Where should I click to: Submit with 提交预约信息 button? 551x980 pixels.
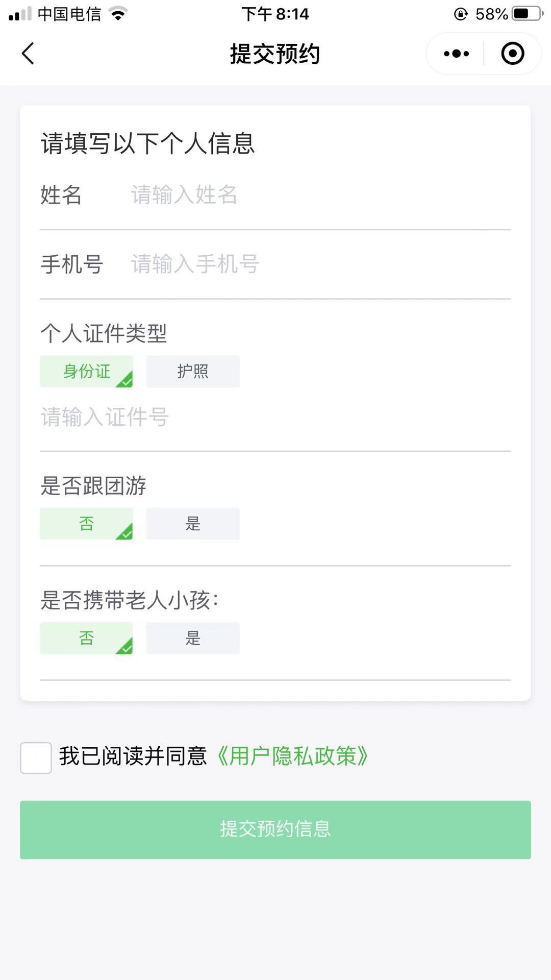pyautogui.click(x=275, y=829)
